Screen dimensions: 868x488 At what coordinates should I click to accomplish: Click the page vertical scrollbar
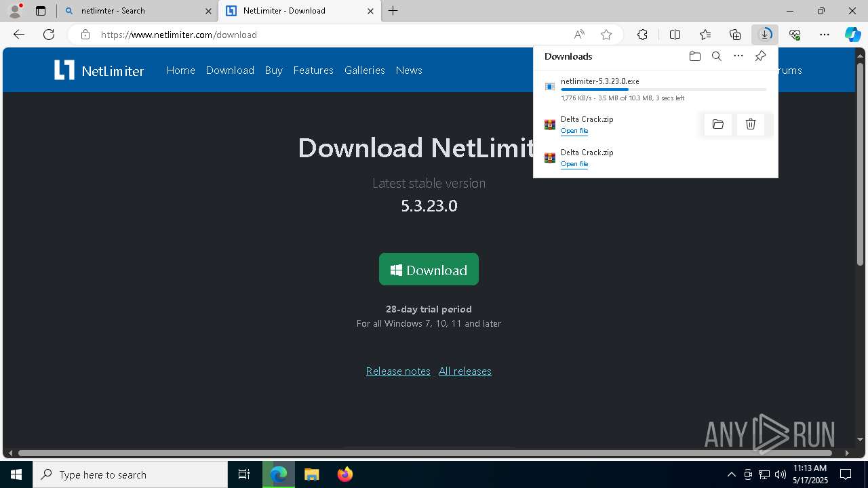860,163
